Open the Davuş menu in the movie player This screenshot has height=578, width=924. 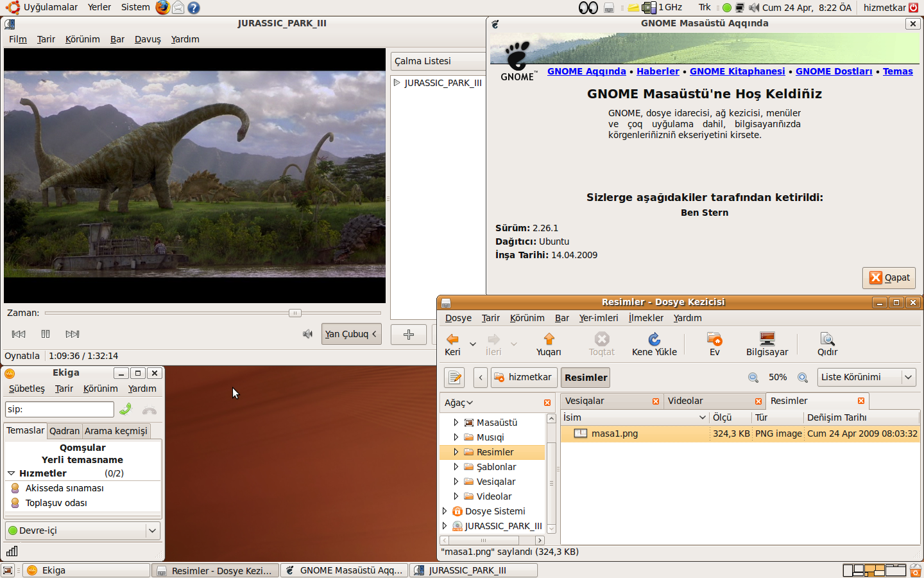[148, 39]
